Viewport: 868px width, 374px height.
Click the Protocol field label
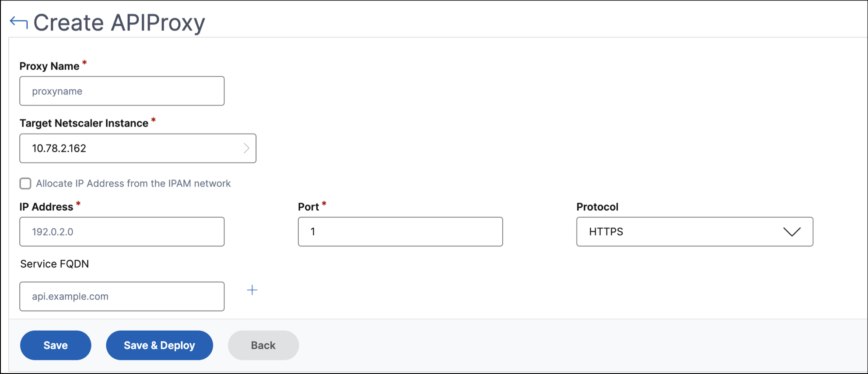[597, 207]
